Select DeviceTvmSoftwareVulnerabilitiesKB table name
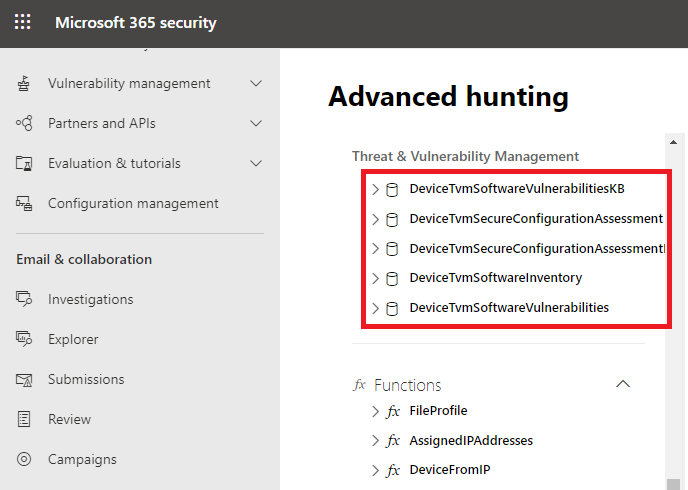 click(517, 189)
